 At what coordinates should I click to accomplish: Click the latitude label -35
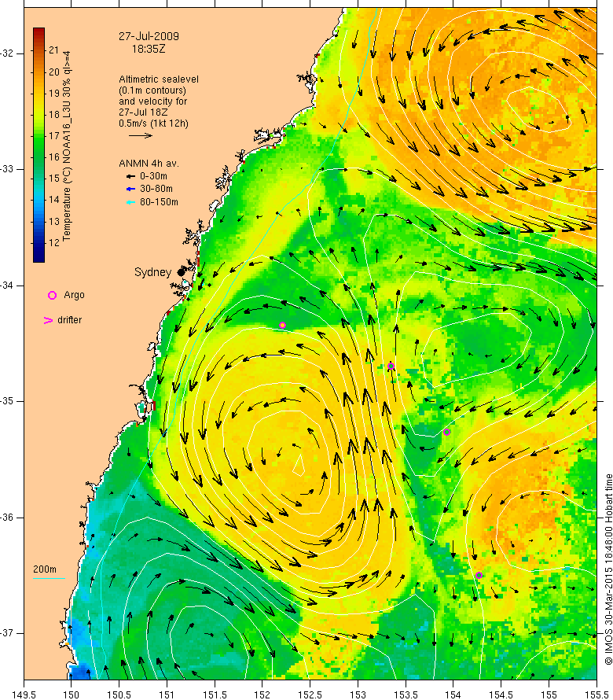[x=8, y=401]
